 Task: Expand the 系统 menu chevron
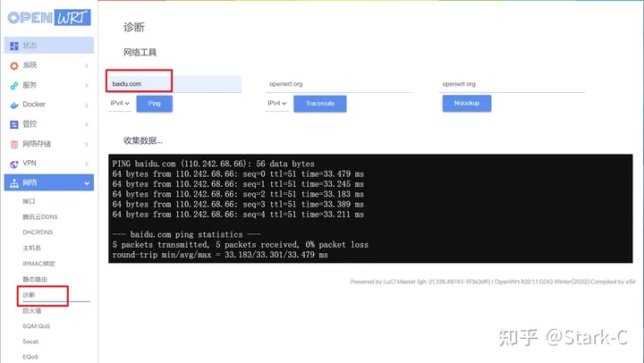click(86, 65)
